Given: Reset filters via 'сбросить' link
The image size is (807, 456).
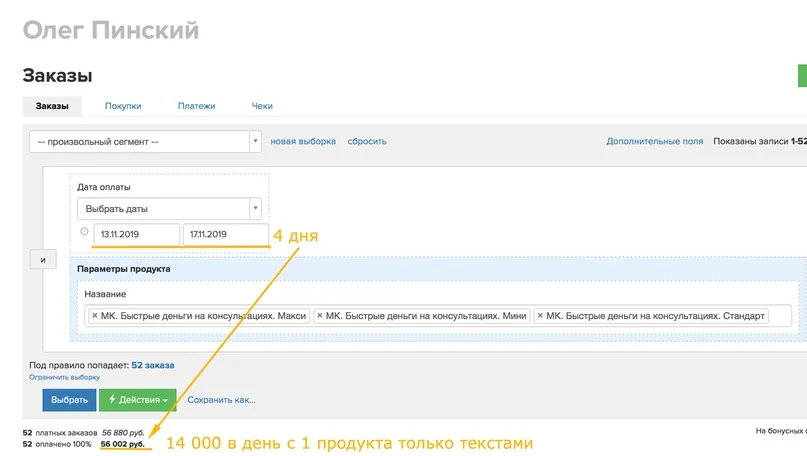Looking at the screenshot, I should [367, 142].
